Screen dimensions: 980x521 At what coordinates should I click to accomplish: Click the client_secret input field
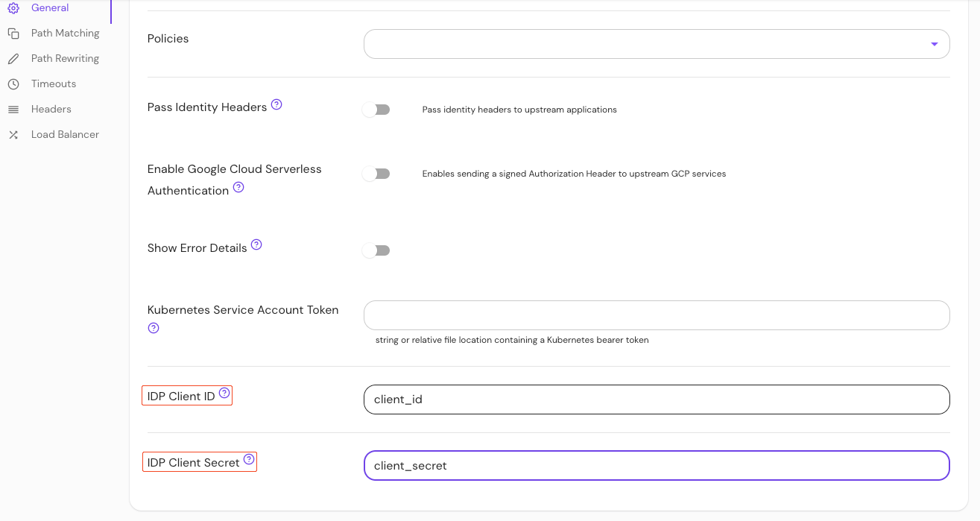tap(656, 465)
